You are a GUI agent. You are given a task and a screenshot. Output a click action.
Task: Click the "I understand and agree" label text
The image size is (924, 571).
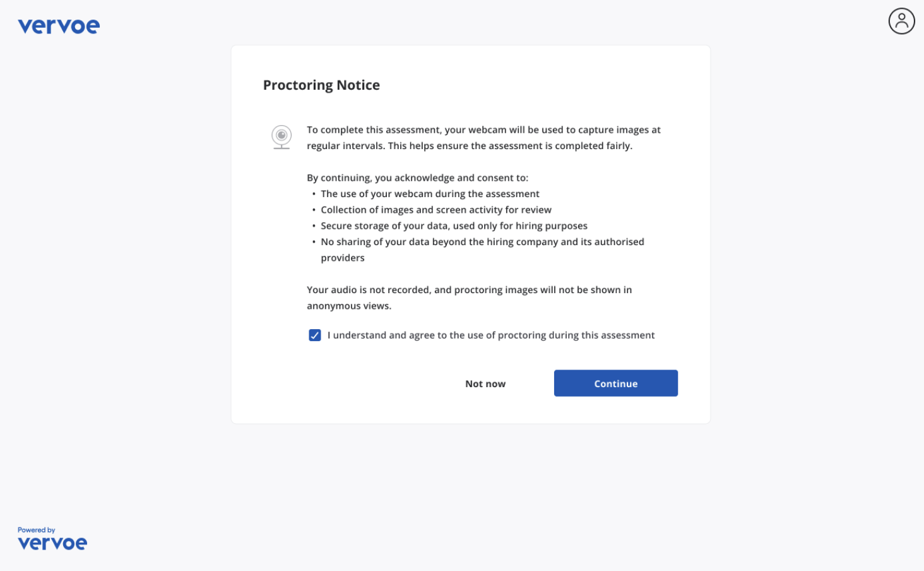[x=490, y=335]
